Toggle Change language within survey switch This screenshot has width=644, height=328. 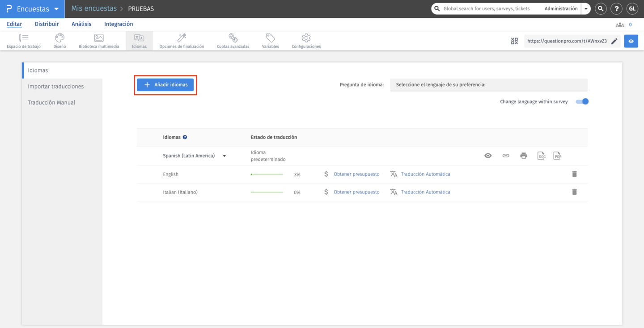582,101
